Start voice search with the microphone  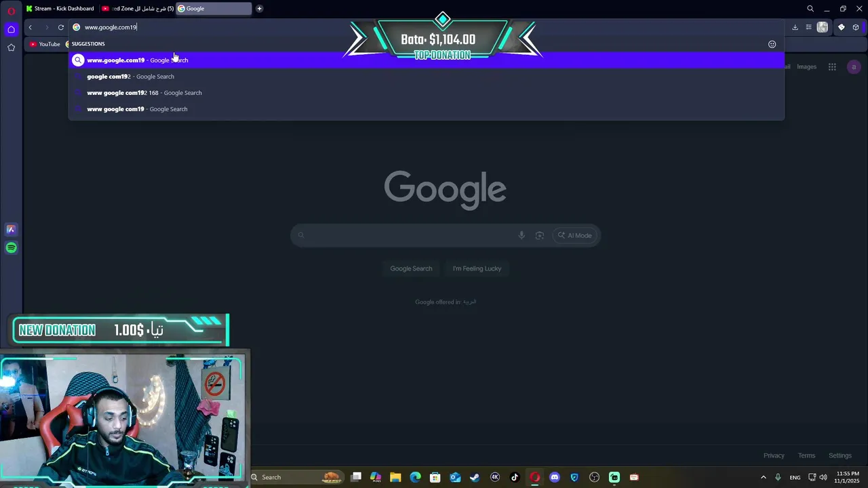click(521, 235)
